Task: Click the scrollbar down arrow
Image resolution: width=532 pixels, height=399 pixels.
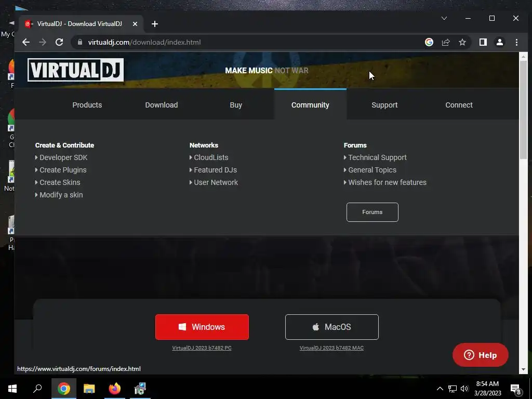Action: pyautogui.click(x=523, y=369)
